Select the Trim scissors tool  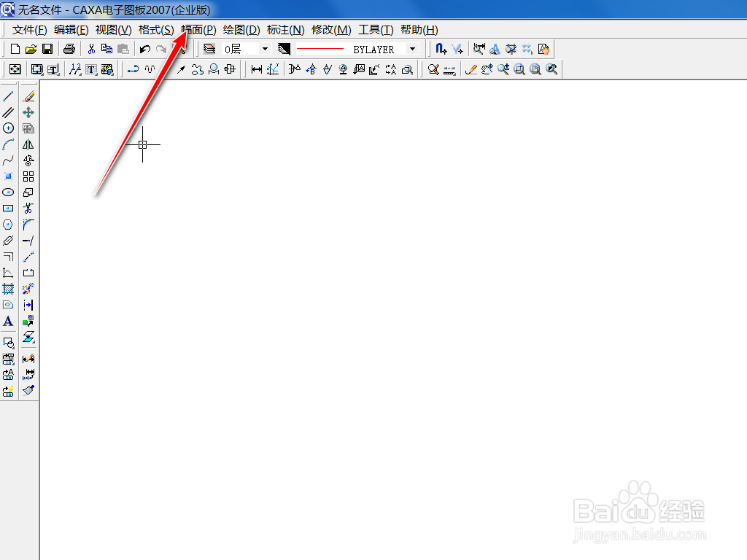28,209
